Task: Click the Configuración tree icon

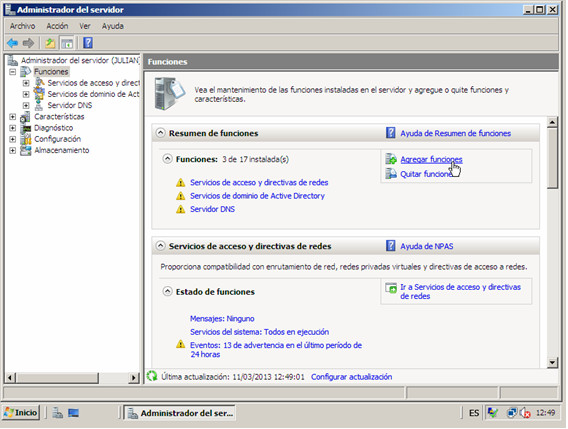Action: (x=25, y=139)
